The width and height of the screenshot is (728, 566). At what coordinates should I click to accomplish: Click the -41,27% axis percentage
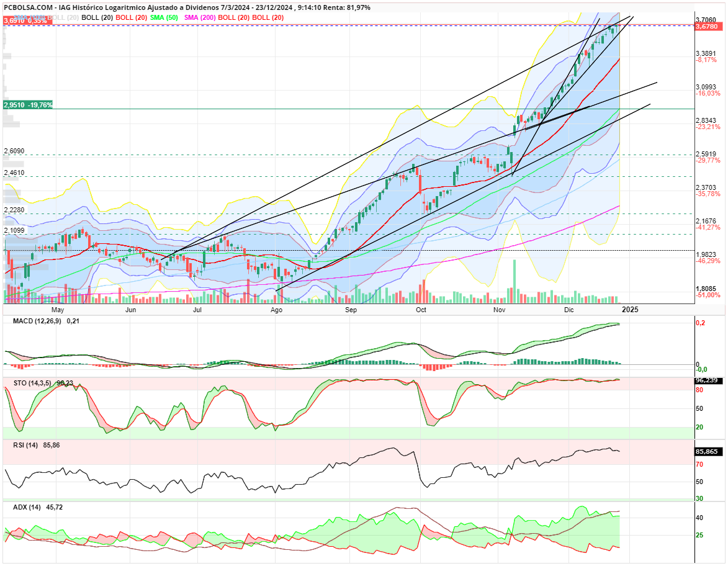tap(708, 228)
